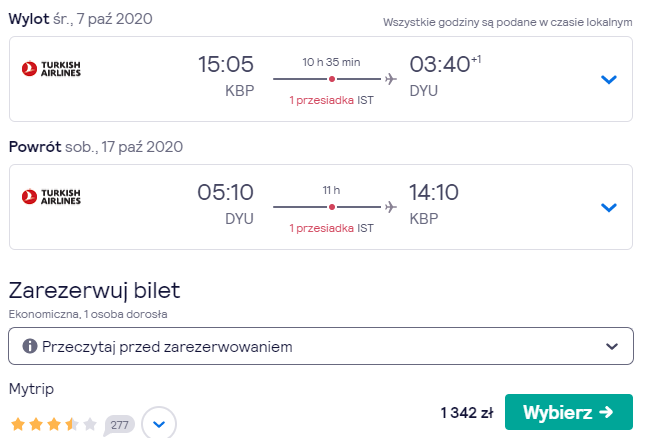
Task: Click Turkish Airlines logo on return flight
Action: tap(51, 197)
